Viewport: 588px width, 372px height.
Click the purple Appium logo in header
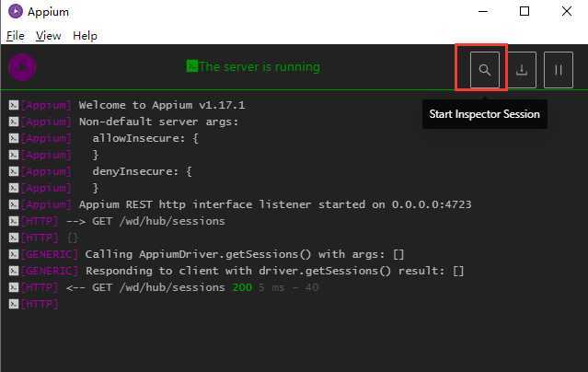pos(22,67)
